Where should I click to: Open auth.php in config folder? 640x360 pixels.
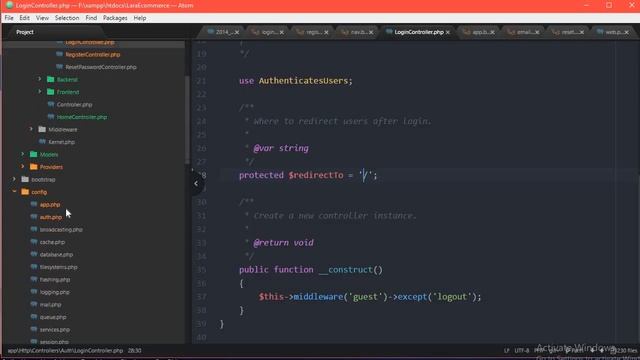[x=51, y=217]
